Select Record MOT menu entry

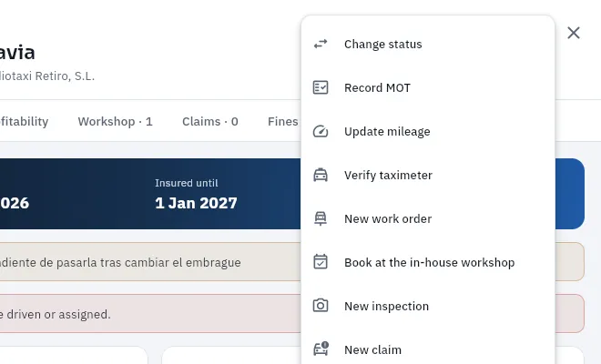[428, 87]
